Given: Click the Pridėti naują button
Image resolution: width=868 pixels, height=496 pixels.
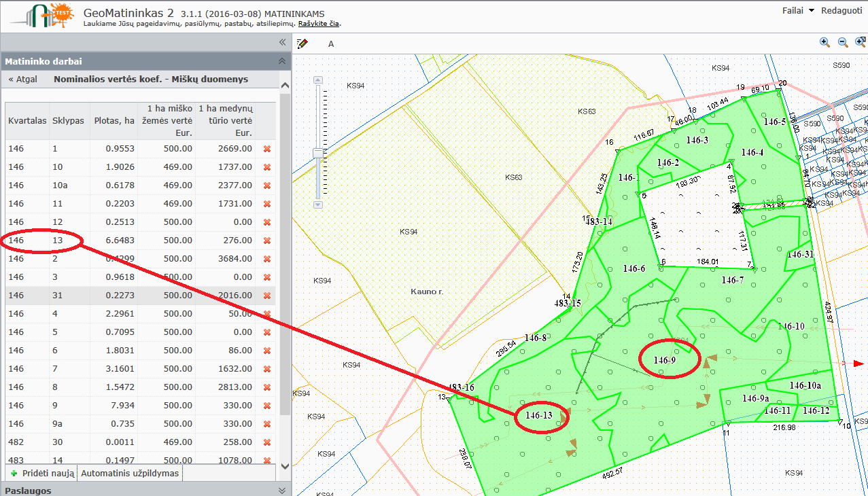Looking at the screenshot, I should (x=42, y=473).
